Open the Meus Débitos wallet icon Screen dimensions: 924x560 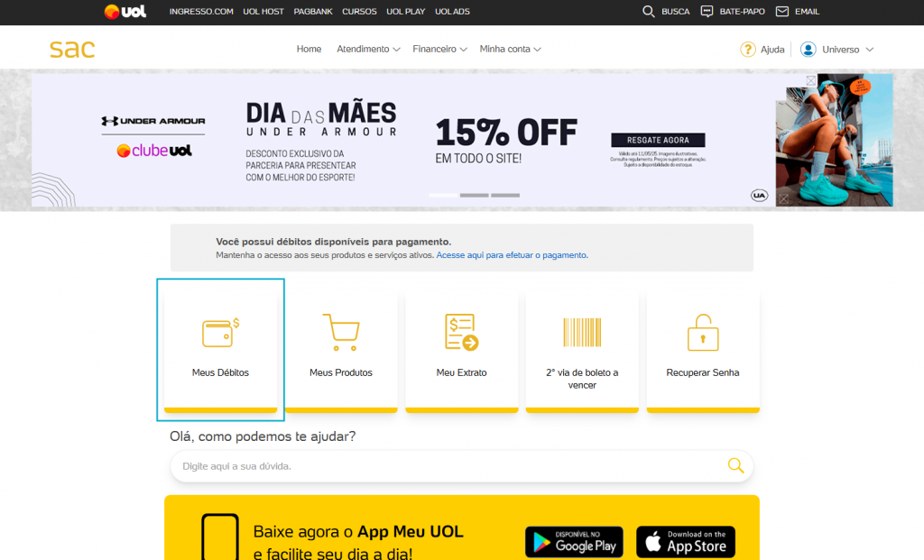(x=220, y=334)
